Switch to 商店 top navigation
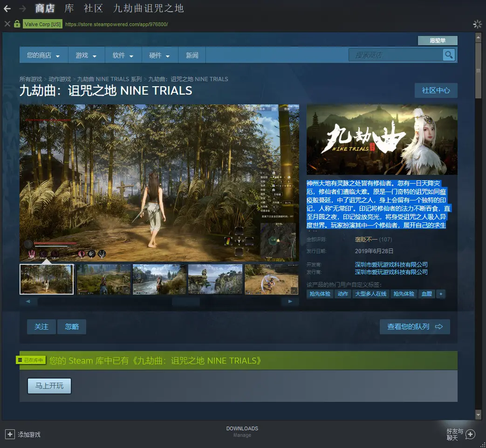This screenshot has height=448, width=486. 45,8
